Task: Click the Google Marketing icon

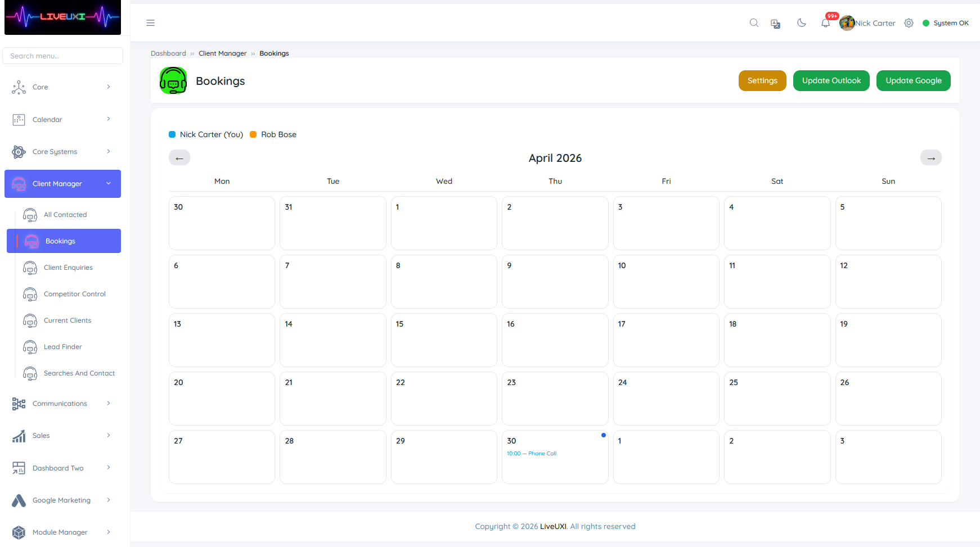Action: pyautogui.click(x=19, y=500)
